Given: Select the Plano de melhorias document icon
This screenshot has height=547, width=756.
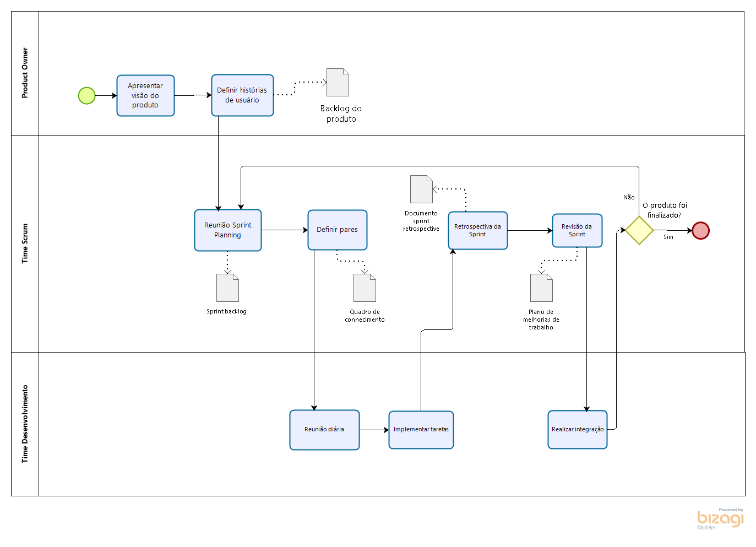Looking at the screenshot, I should coord(541,288).
